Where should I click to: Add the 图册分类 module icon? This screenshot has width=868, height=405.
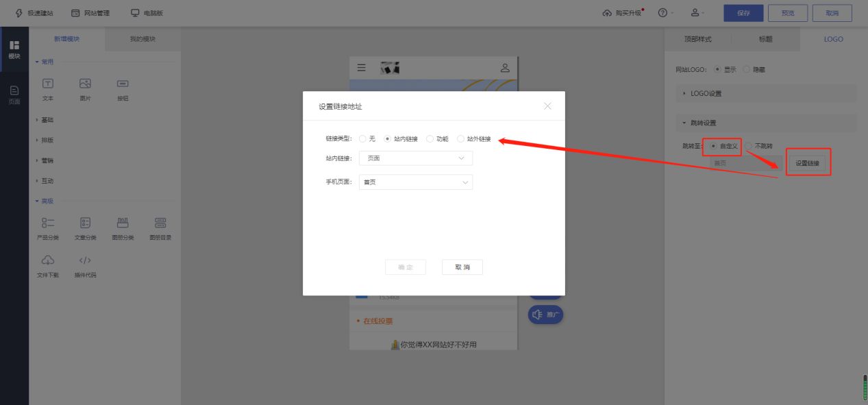point(123,222)
